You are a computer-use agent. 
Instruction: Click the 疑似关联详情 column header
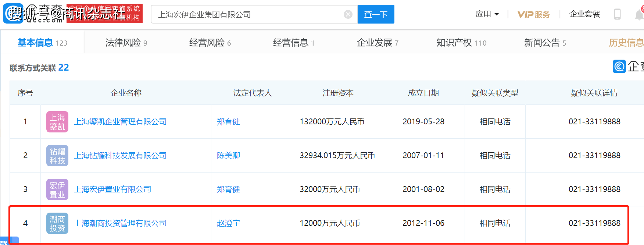coord(594,93)
